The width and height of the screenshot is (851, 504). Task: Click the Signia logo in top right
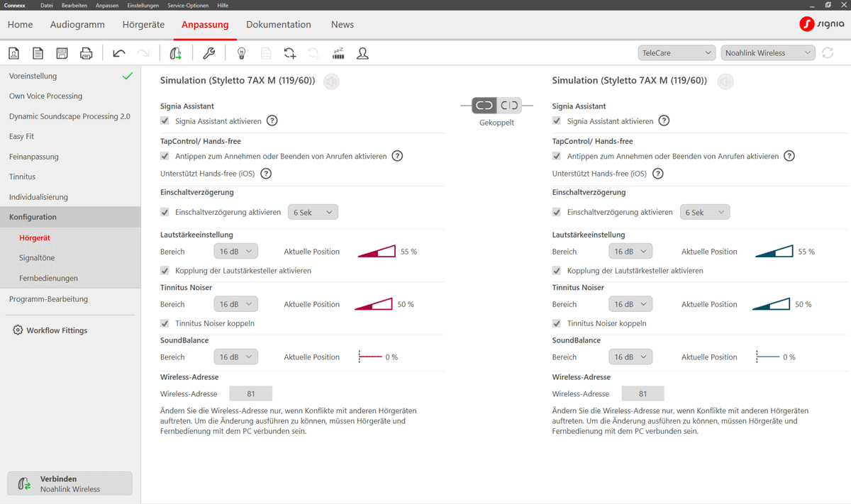pyautogui.click(x=821, y=25)
